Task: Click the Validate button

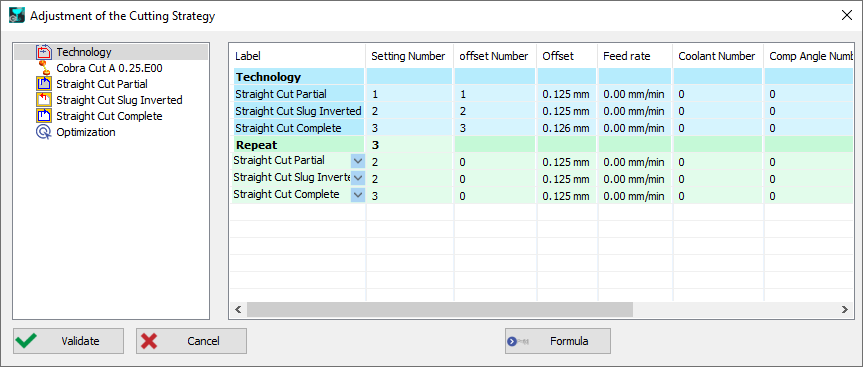Action: coord(69,341)
